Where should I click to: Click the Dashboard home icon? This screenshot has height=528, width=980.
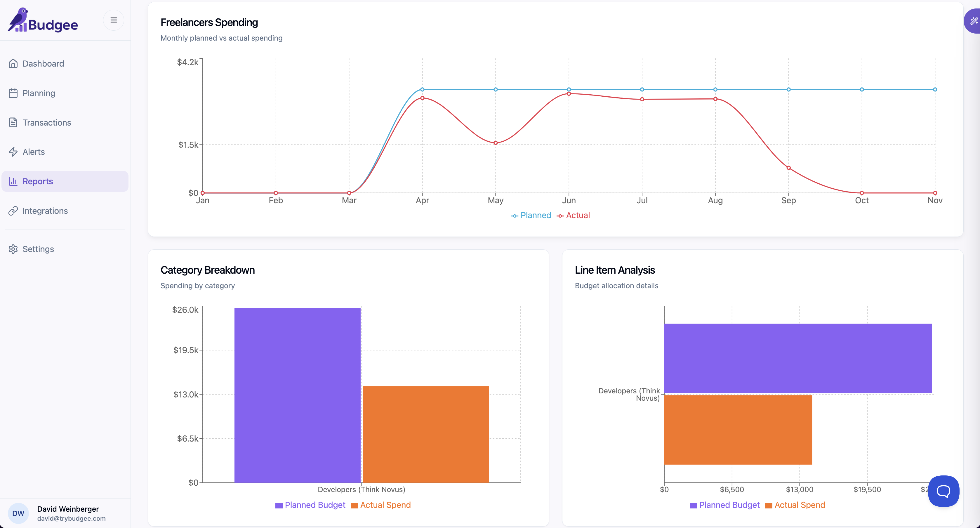pos(13,64)
